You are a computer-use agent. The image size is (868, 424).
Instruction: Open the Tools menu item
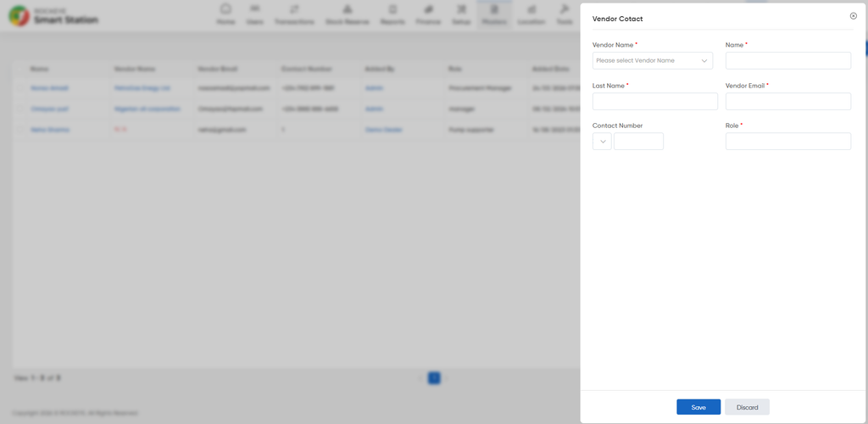[x=564, y=15]
